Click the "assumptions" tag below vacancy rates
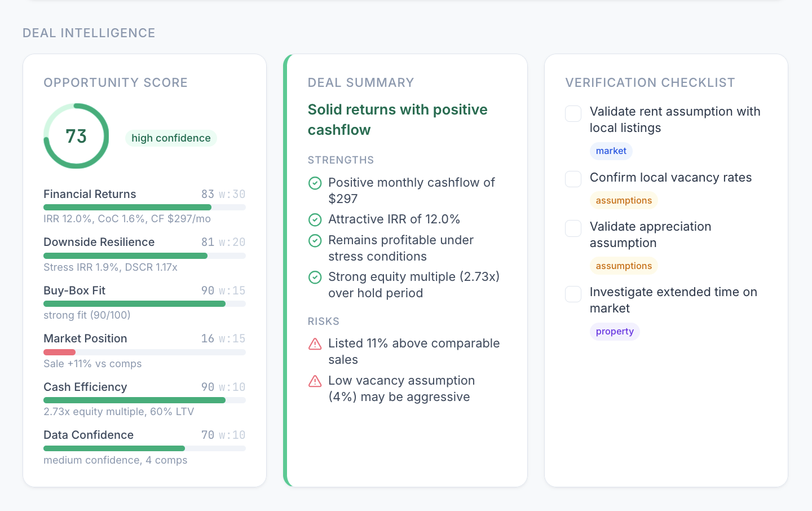 [624, 200]
